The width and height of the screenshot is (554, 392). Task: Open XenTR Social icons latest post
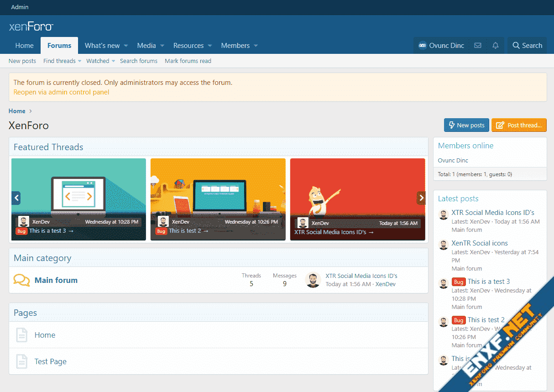[x=480, y=243]
